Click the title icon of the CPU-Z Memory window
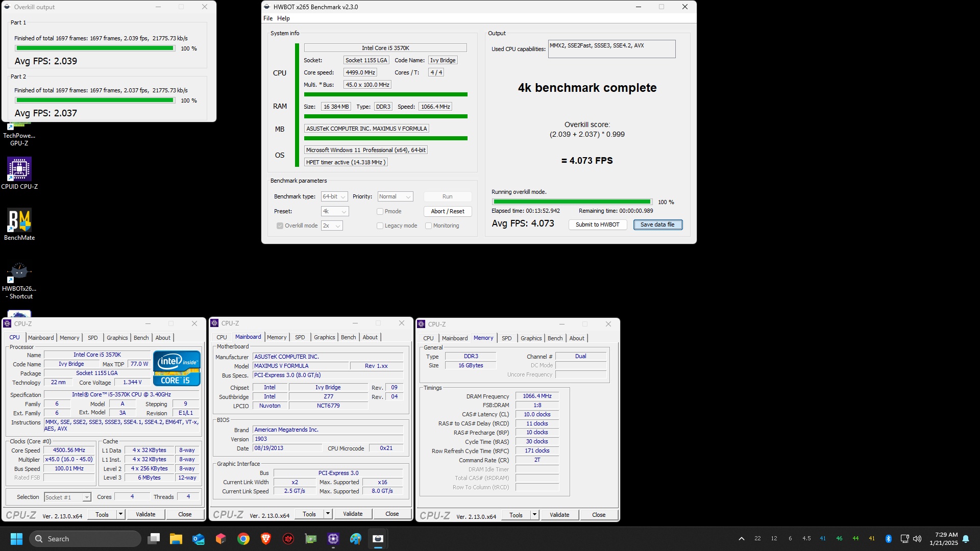980x551 pixels. tap(422, 324)
